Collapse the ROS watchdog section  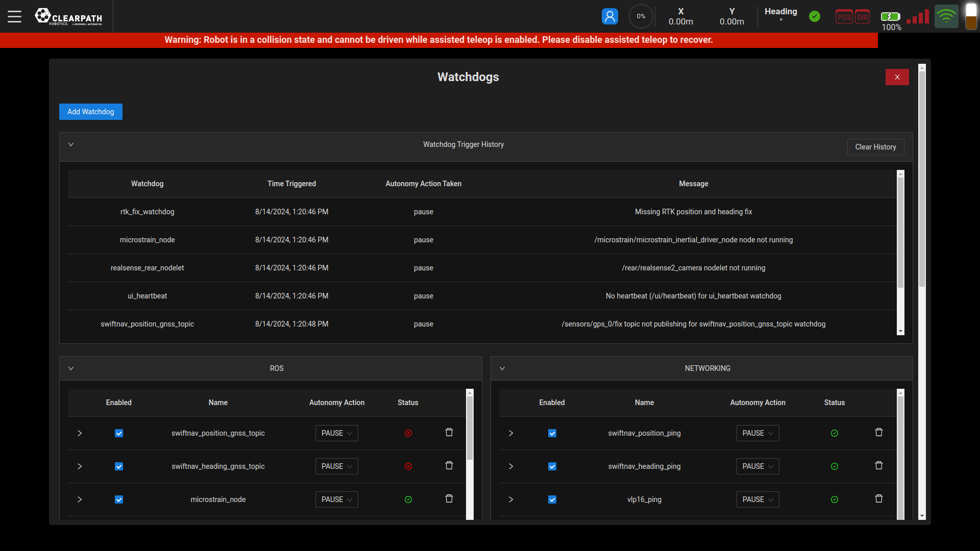pos(71,368)
